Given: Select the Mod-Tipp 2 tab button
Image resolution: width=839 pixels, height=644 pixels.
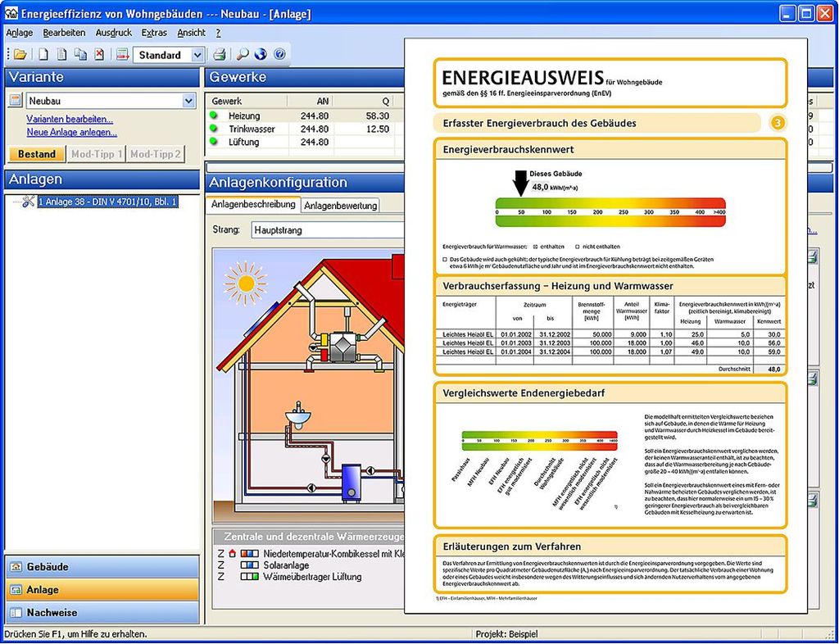Looking at the screenshot, I should pyautogui.click(x=156, y=154).
